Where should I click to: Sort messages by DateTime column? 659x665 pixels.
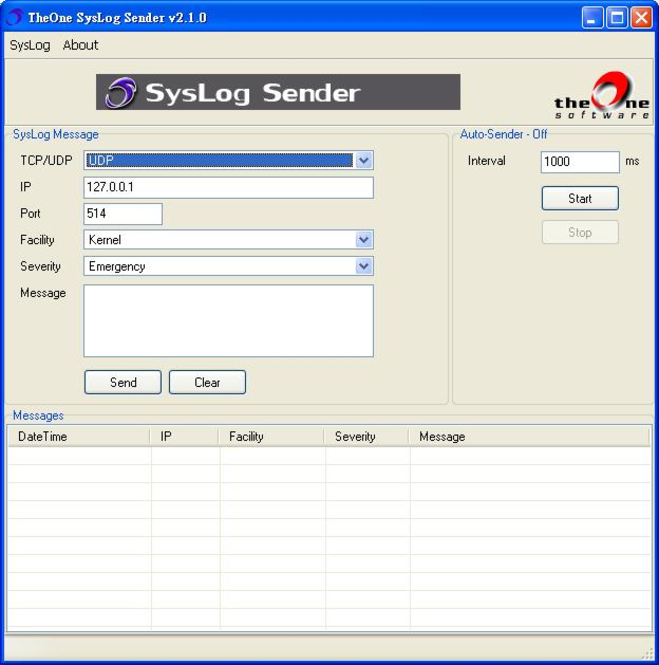coord(79,436)
